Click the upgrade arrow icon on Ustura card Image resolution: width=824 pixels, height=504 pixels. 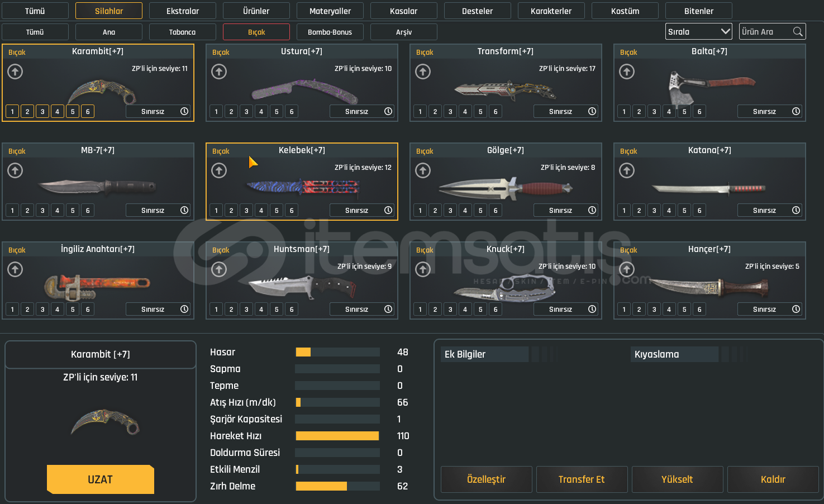[219, 72]
